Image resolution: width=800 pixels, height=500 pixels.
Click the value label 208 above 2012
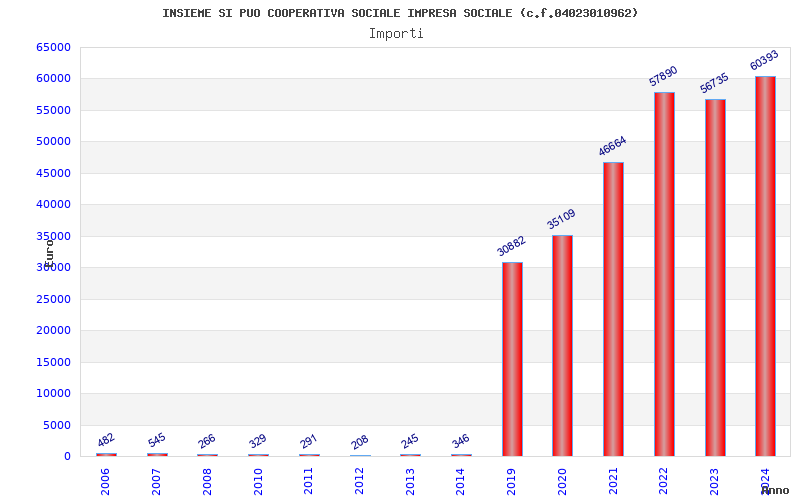tap(360, 442)
